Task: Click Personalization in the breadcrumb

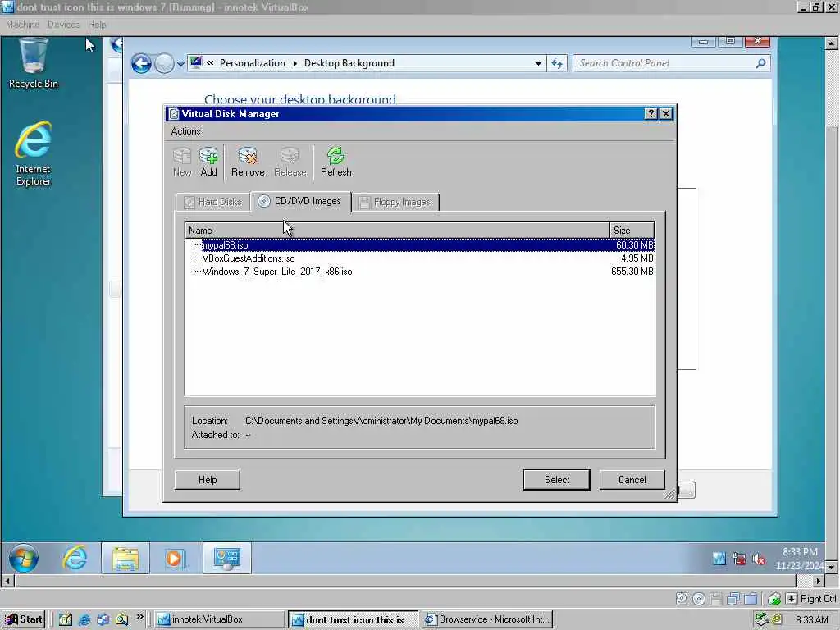Action: click(253, 63)
